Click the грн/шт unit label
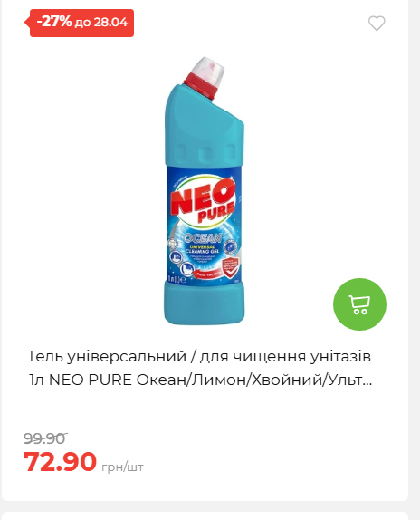Viewport: 420px width, 520px height. coord(122,467)
